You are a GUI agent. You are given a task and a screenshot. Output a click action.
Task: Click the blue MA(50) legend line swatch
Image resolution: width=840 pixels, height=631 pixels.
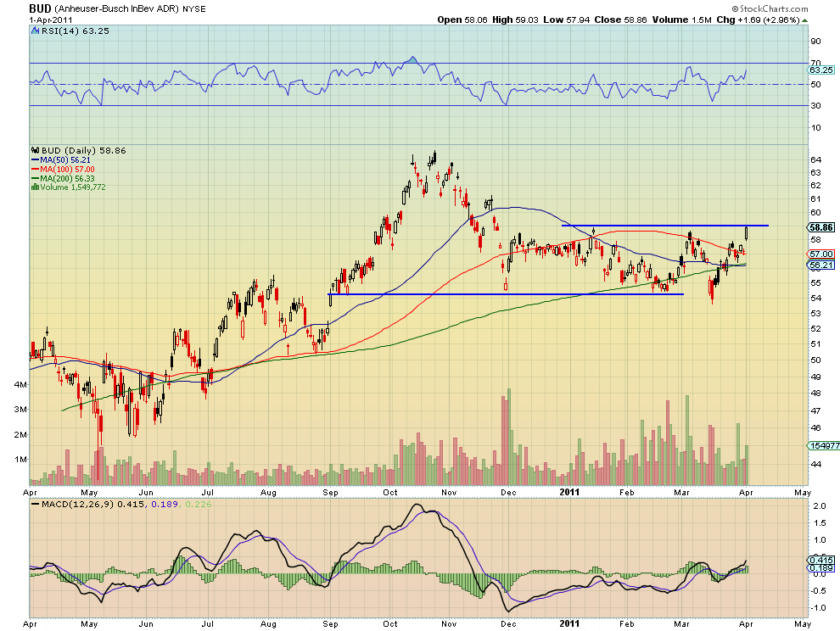click(36, 160)
